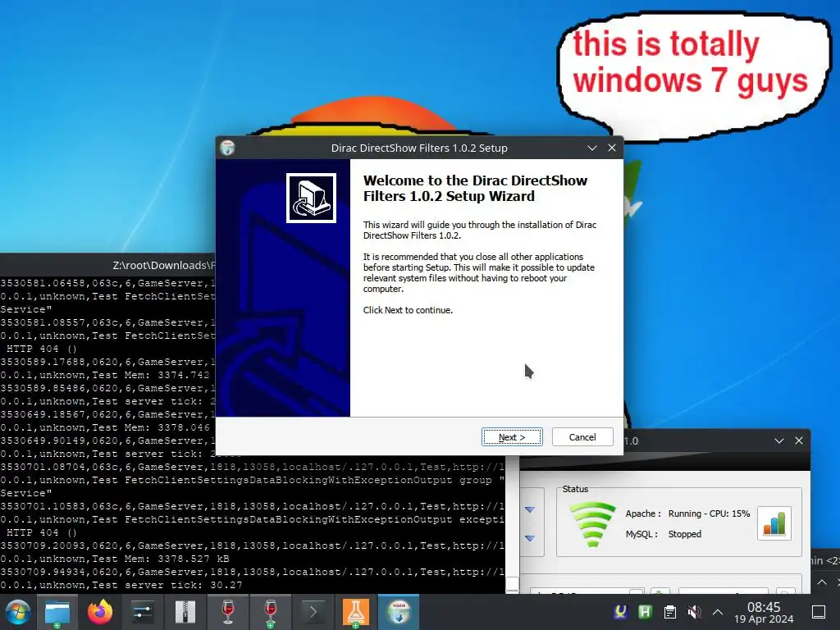Click the show desktop button at taskbar end

[819, 612]
